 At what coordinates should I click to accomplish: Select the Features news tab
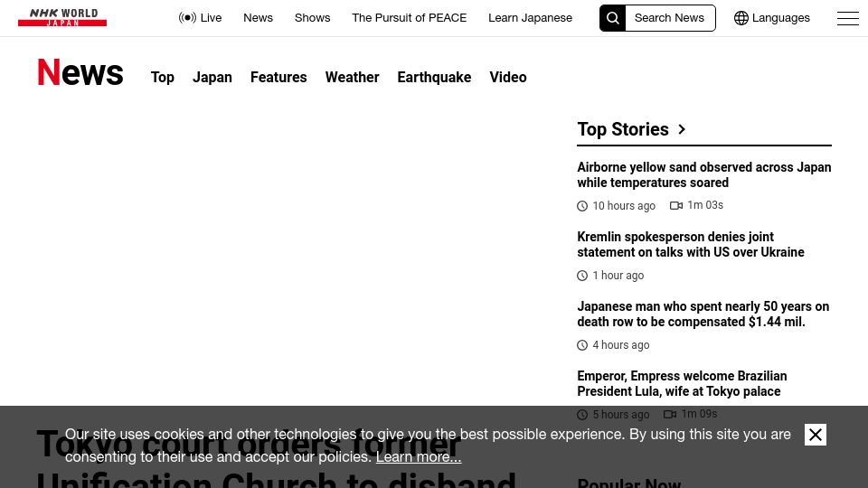click(278, 78)
